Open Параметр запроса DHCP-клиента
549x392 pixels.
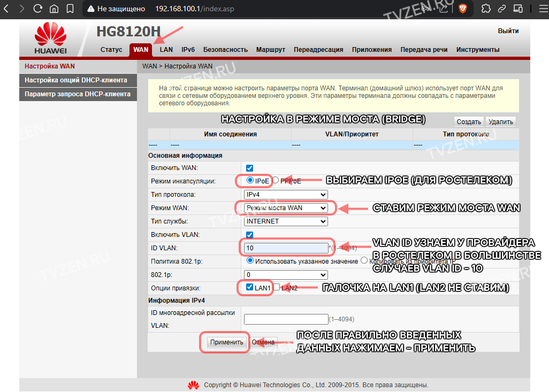click(78, 94)
